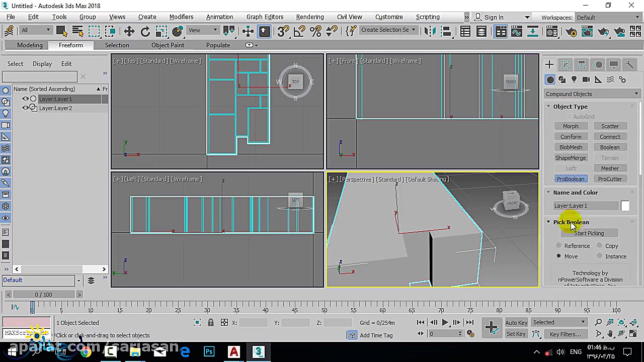The height and width of the screenshot is (362, 644).
Task: Open the View reference coordinate dropdown
Action: tap(202, 30)
